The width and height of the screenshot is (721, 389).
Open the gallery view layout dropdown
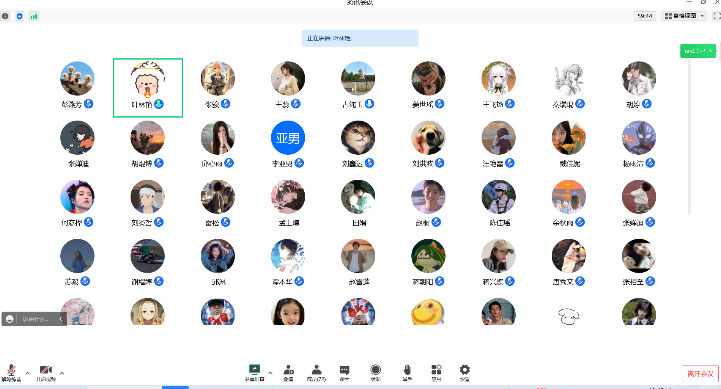point(684,16)
